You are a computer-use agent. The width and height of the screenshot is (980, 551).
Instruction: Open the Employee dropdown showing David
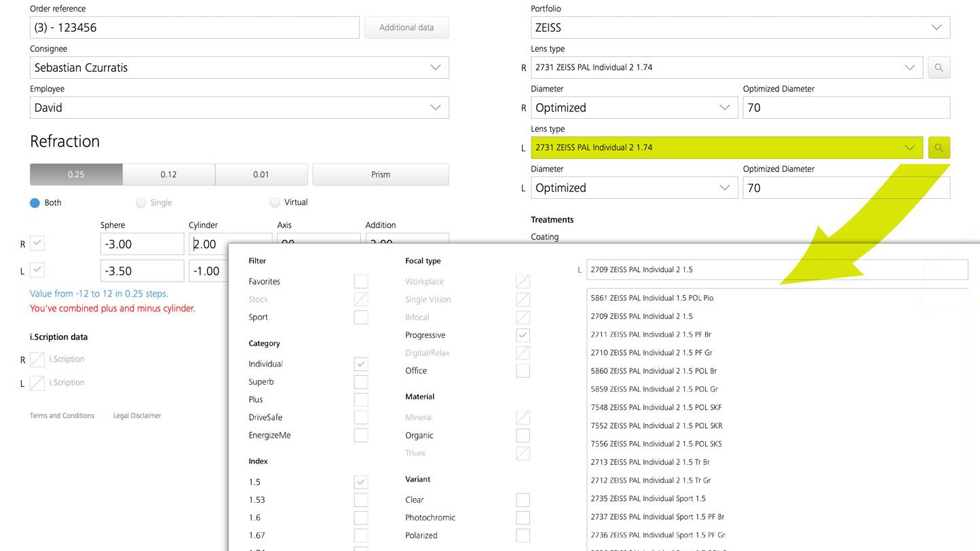pyautogui.click(x=240, y=108)
